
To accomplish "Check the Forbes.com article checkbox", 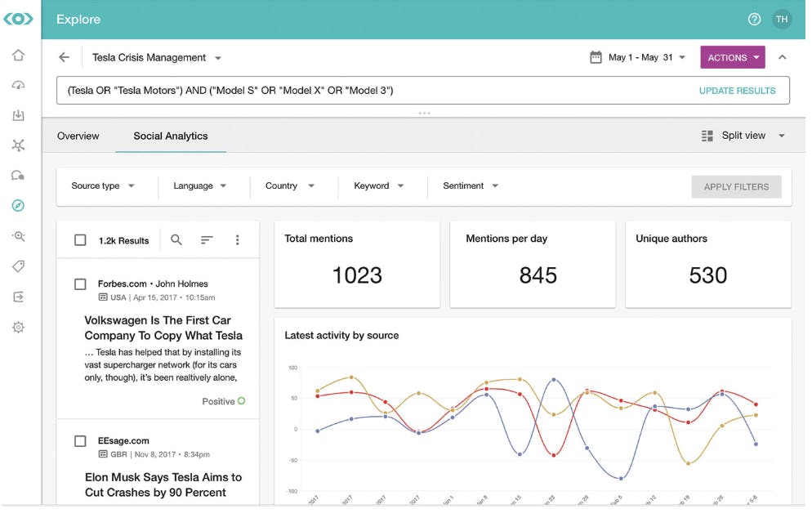I will pos(80,284).
